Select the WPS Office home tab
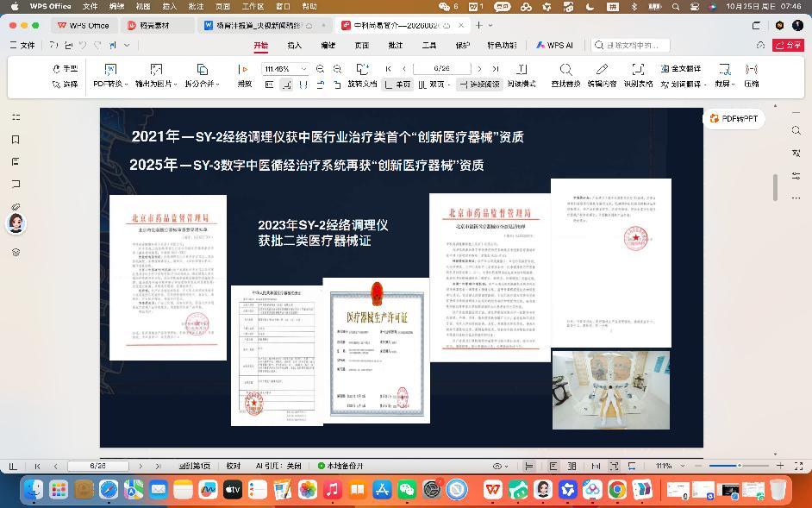Screen dimensions: 812x508 click(x=84, y=25)
